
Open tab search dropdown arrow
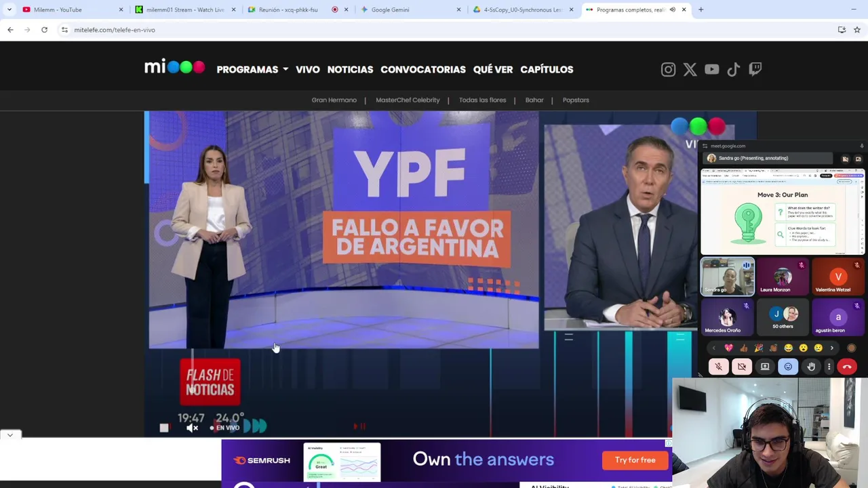click(x=9, y=9)
